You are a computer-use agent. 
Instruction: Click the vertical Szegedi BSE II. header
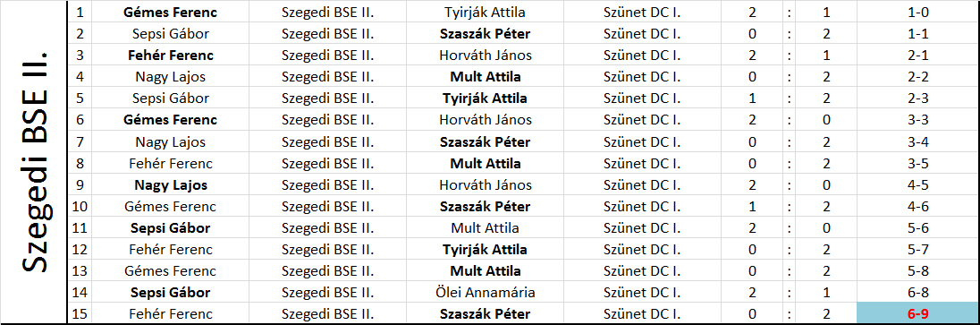pyautogui.click(x=36, y=163)
